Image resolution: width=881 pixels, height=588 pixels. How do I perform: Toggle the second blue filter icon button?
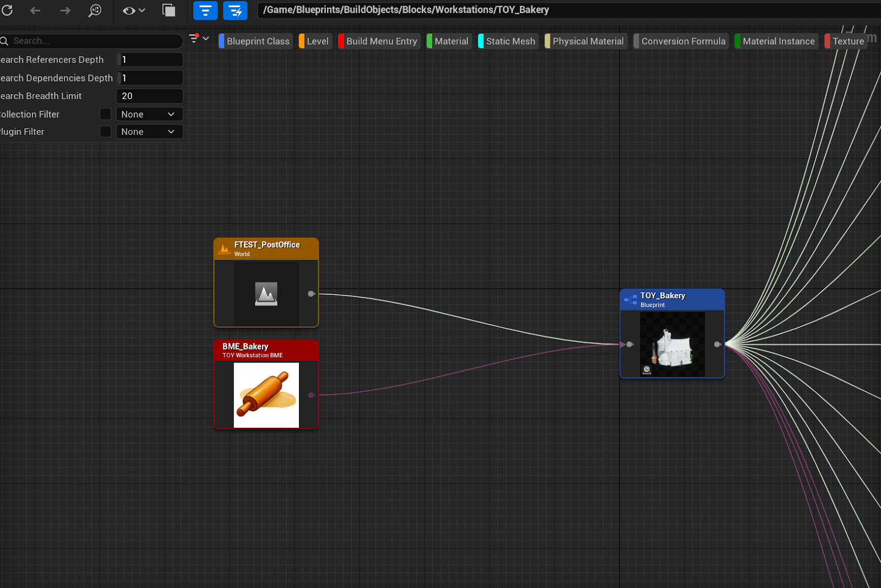click(235, 10)
